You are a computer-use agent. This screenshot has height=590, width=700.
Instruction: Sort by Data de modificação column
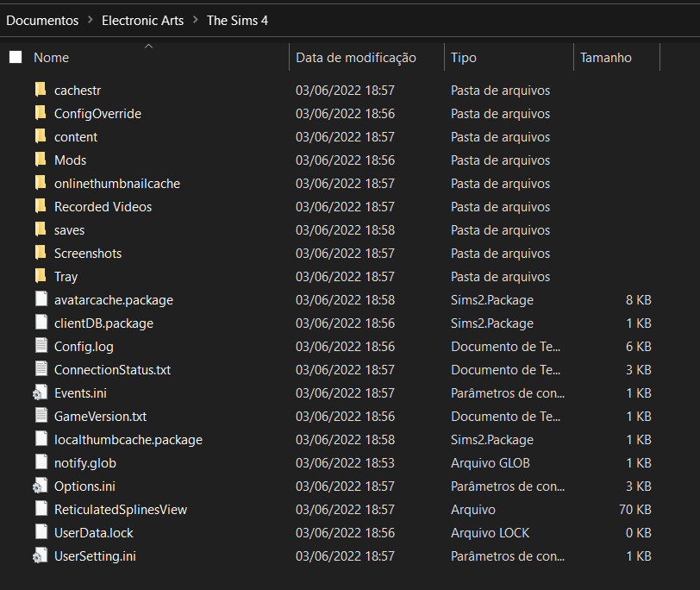(x=355, y=58)
